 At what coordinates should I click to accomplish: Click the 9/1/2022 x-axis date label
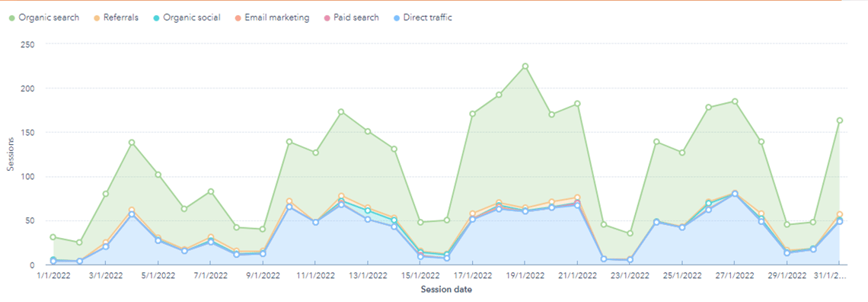pos(263,275)
